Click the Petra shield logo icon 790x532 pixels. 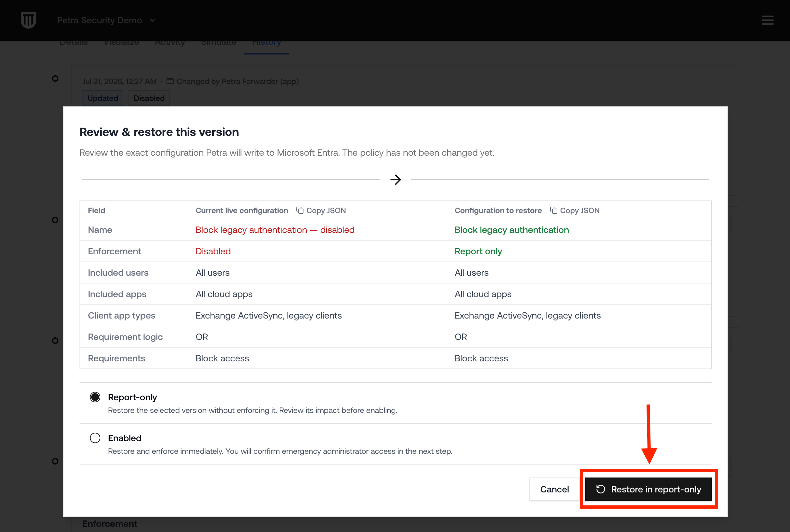pyautogui.click(x=29, y=20)
